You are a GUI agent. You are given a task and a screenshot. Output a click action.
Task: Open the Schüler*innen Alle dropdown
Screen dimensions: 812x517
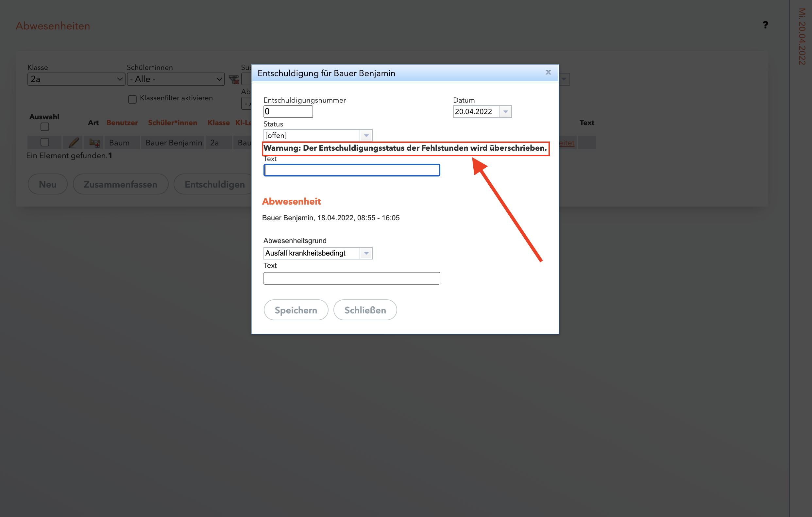[176, 79]
